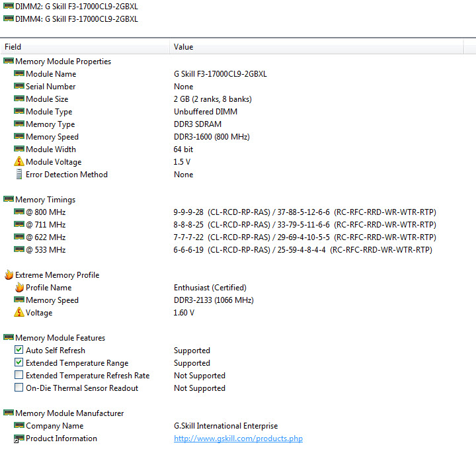
Task: Click the Serial Number row icon
Action: tap(19, 86)
